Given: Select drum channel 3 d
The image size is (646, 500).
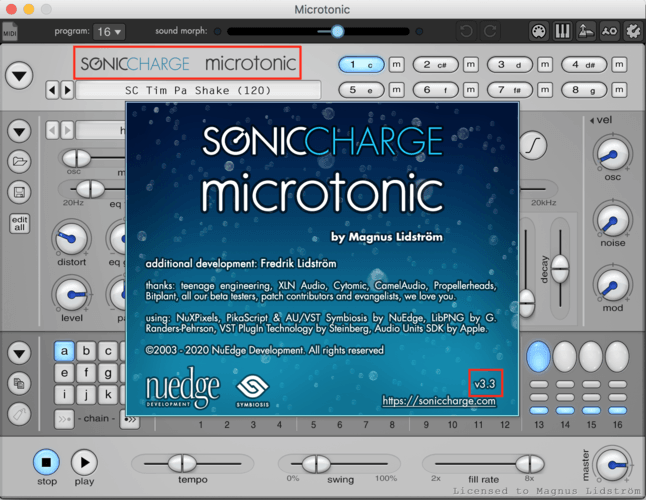Looking at the screenshot, I should pyautogui.click(x=510, y=65).
